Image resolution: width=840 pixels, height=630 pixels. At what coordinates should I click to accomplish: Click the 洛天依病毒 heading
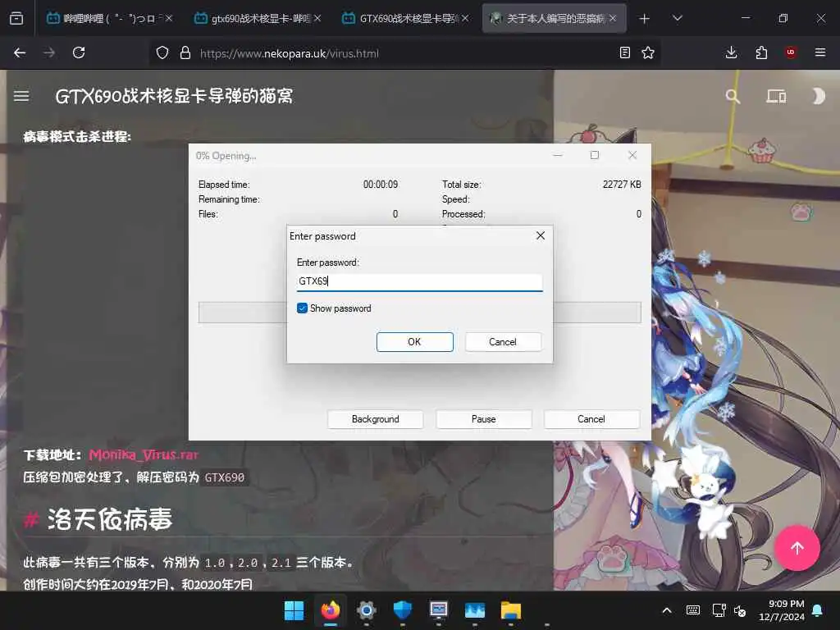click(x=110, y=519)
